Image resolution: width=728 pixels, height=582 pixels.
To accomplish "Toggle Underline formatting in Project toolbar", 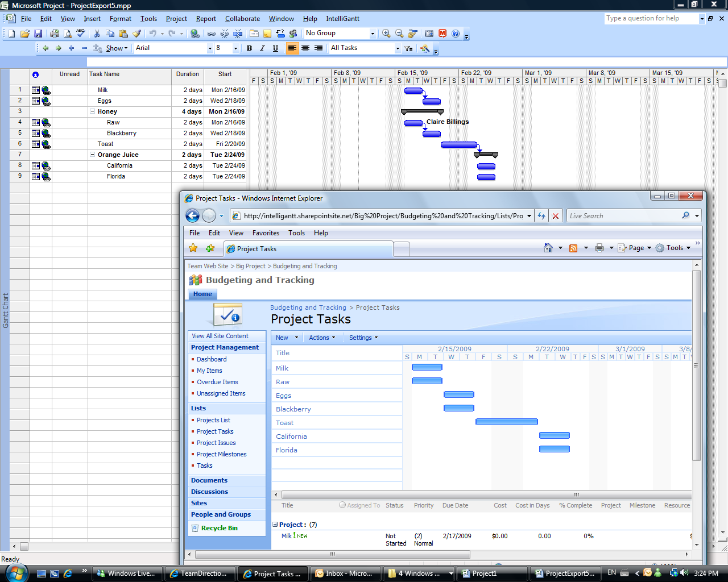I will pos(275,48).
